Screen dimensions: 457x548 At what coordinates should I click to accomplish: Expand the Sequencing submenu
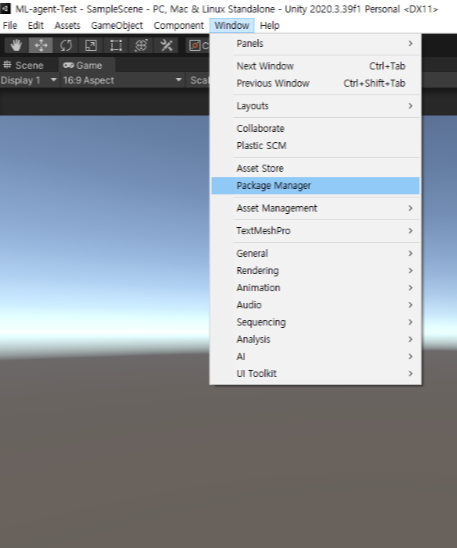pyautogui.click(x=315, y=322)
